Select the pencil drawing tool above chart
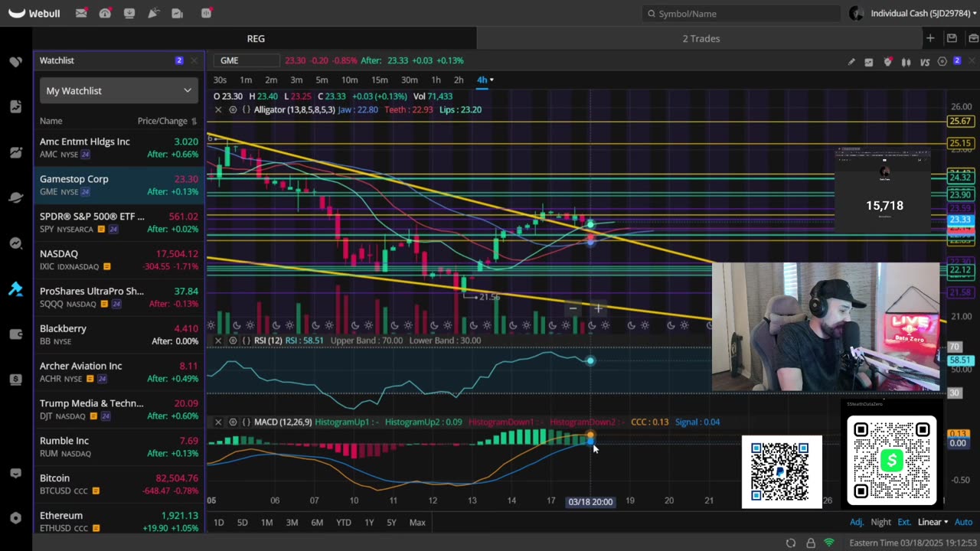The image size is (980, 551). tap(851, 62)
